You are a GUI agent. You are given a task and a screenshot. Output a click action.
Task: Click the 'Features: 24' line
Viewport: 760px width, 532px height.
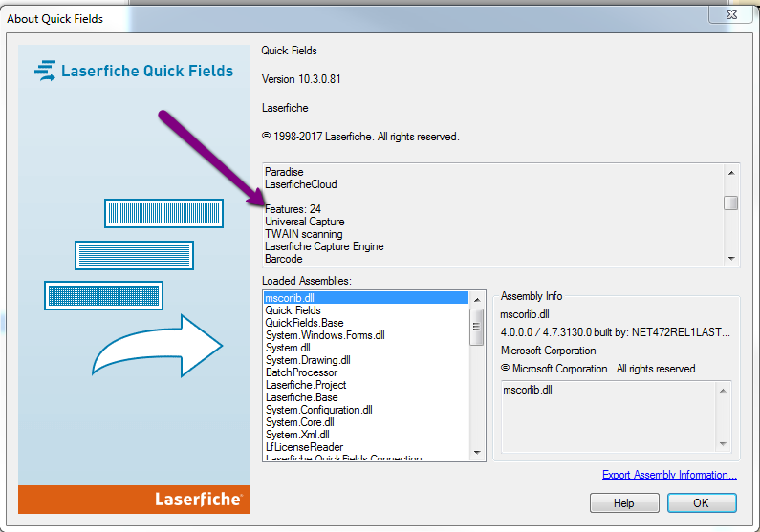[293, 209]
